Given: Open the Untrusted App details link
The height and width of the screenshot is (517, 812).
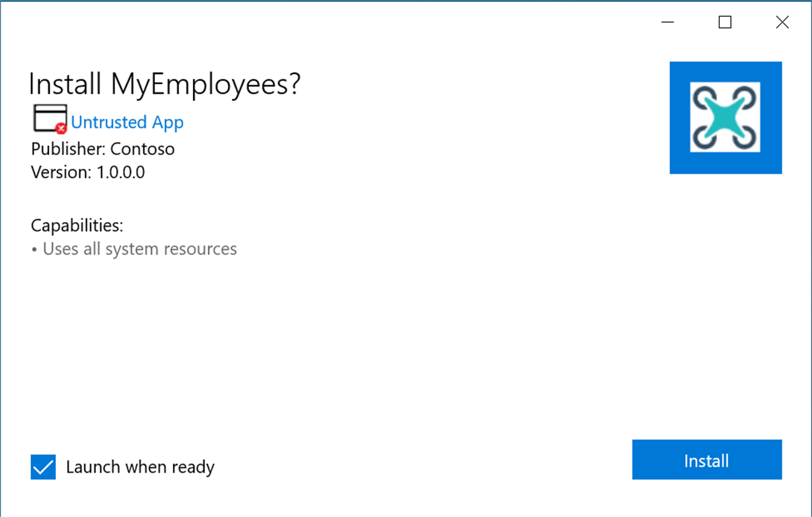Looking at the screenshot, I should tap(127, 122).
